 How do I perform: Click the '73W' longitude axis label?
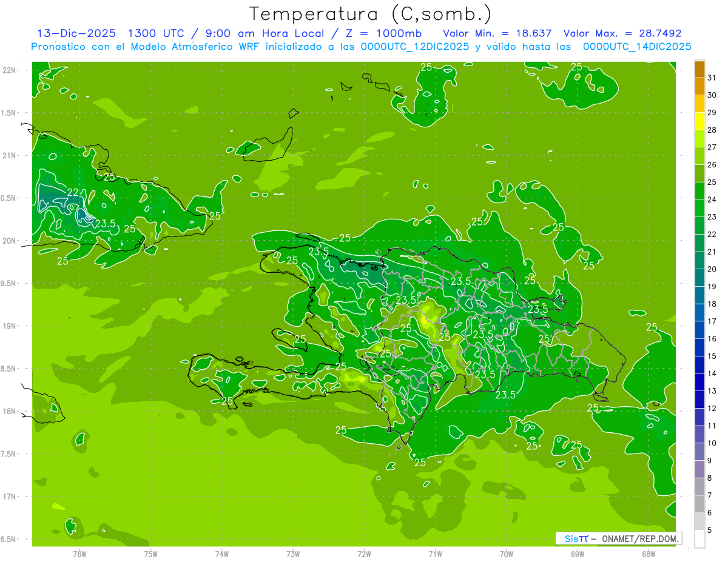coord(293,554)
